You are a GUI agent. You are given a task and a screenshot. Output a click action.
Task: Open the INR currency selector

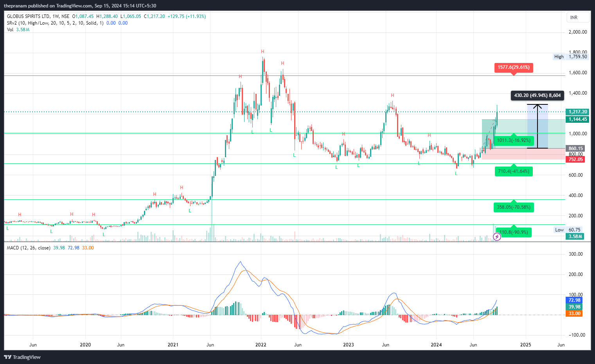click(x=578, y=18)
